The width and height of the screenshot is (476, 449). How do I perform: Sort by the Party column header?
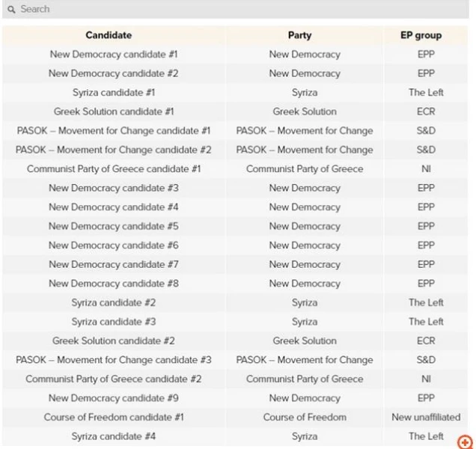click(x=299, y=35)
